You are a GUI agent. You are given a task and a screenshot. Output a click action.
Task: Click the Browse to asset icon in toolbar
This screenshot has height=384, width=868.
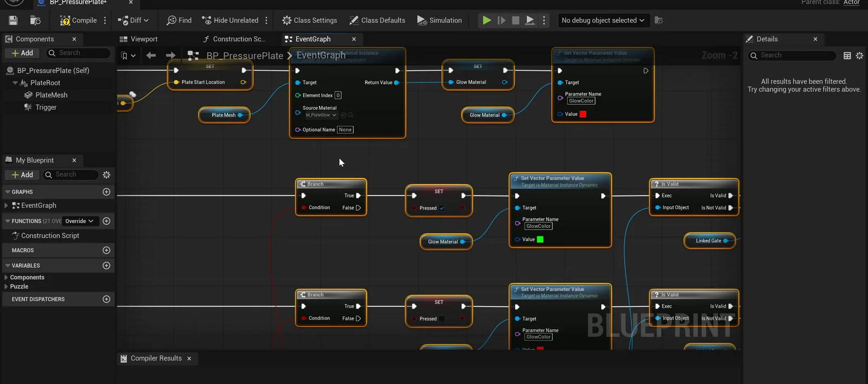(x=35, y=20)
